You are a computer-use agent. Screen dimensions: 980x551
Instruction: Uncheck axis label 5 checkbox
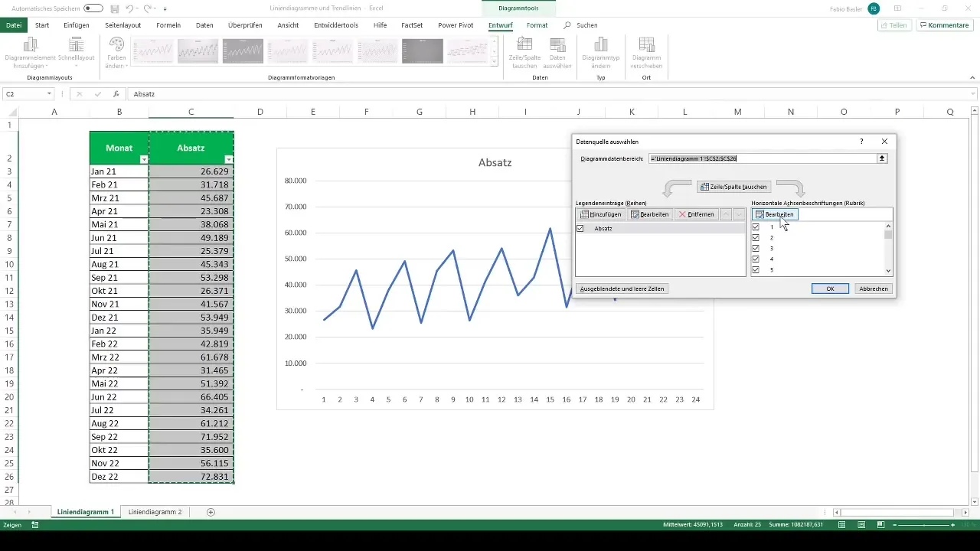pyautogui.click(x=756, y=269)
